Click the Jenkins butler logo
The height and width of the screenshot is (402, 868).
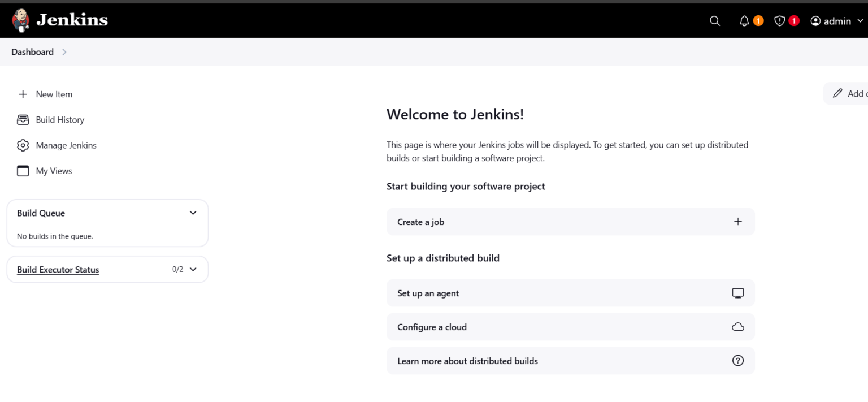click(20, 20)
